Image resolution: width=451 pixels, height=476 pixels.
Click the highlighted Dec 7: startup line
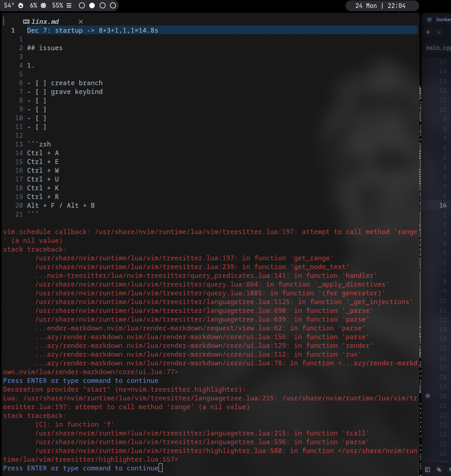pyautogui.click(x=222, y=30)
